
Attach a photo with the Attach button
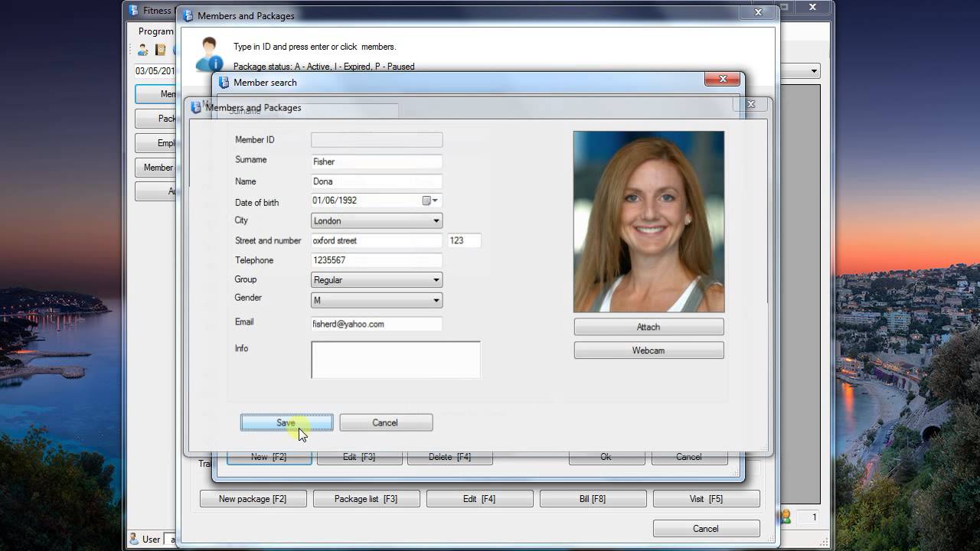coord(648,327)
